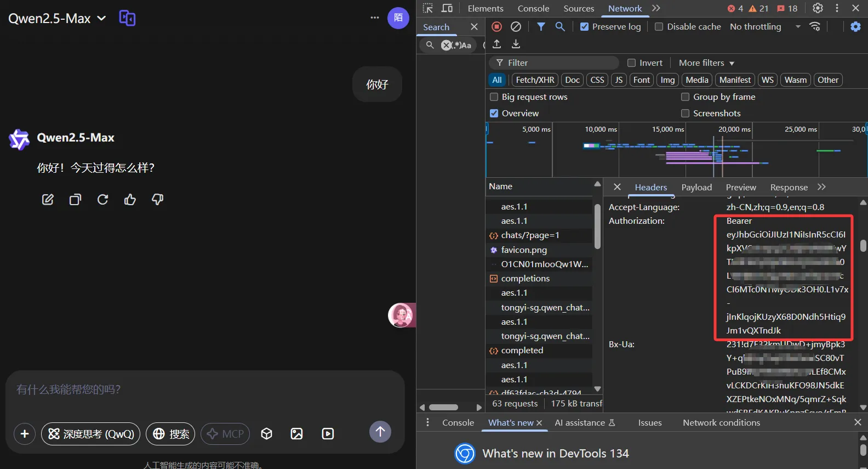Open the AI assistance drawer tab
Viewport: 868px width, 469px height.
585,422
